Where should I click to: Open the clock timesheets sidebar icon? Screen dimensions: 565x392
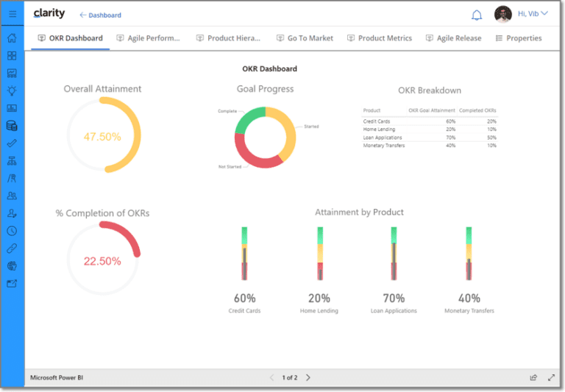click(12, 230)
